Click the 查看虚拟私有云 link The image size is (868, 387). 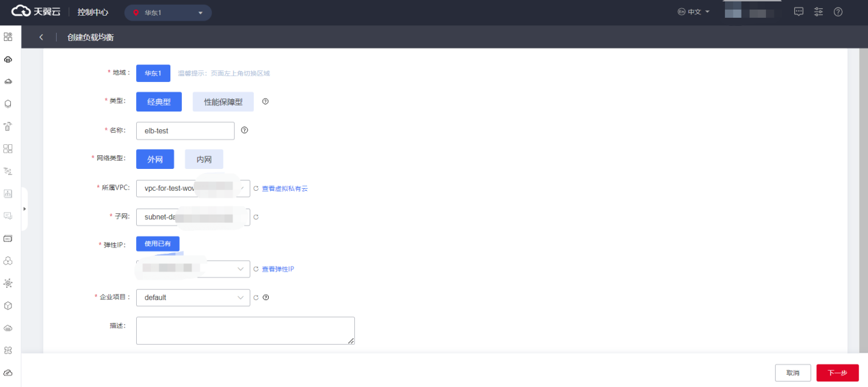285,188
